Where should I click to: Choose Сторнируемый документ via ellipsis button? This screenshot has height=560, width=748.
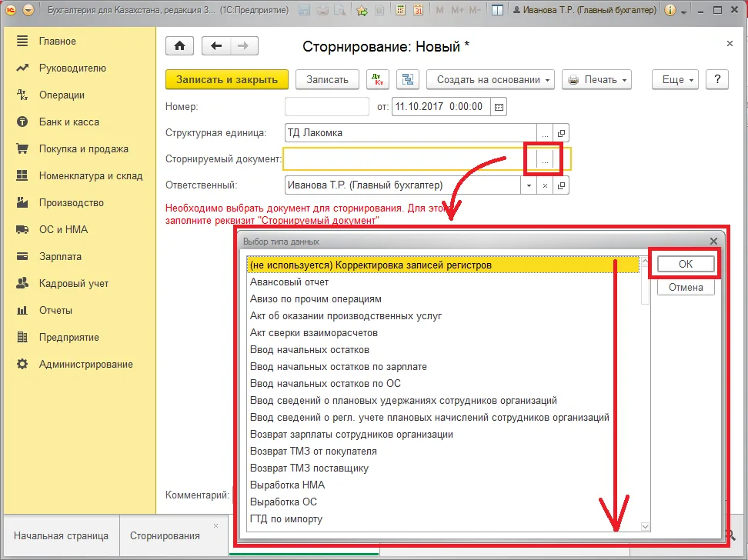click(x=545, y=159)
